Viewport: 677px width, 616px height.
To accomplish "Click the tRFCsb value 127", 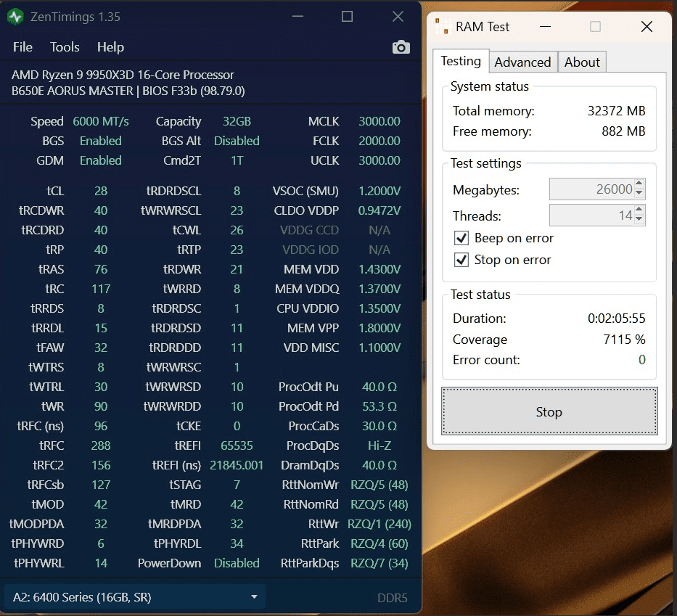I will click(x=101, y=485).
